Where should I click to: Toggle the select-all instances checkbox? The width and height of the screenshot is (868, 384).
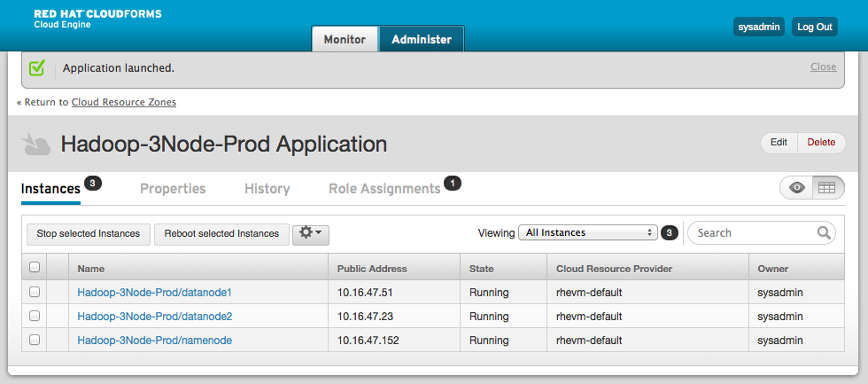(x=35, y=268)
